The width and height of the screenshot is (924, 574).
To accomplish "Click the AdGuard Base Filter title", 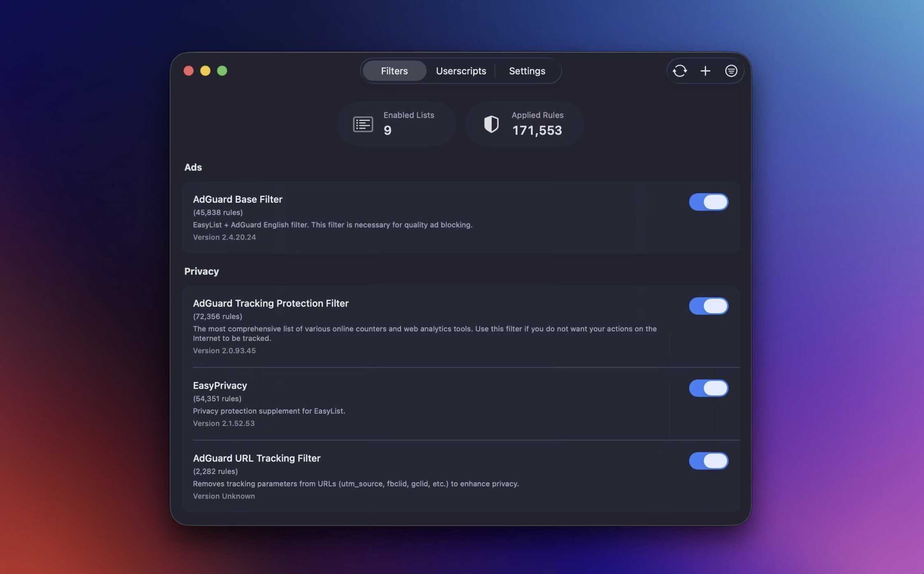I will [x=237, y=199].
